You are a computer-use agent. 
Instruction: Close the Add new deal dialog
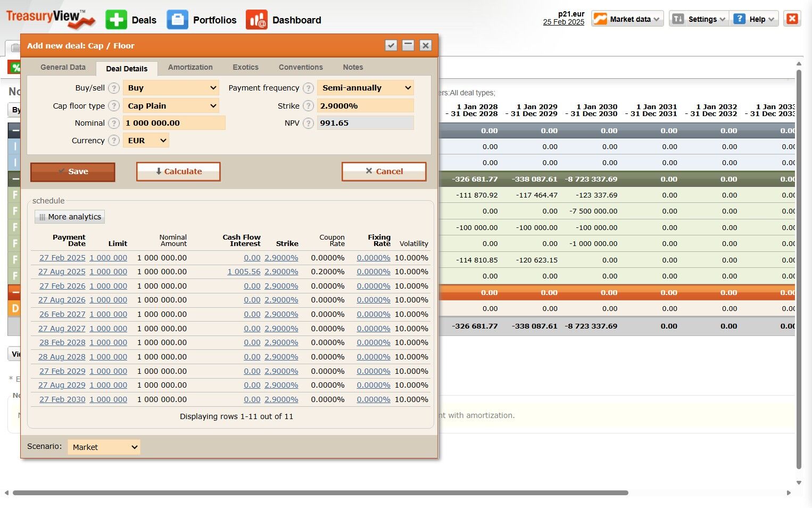click(426, 45)
